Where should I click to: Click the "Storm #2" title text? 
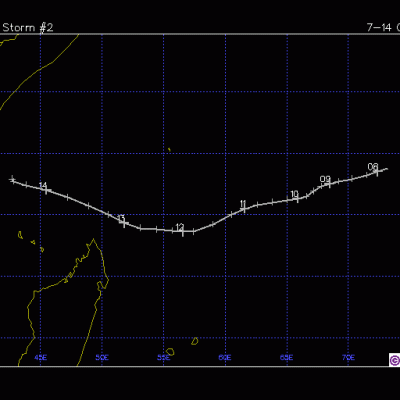[x=28, y=27]
